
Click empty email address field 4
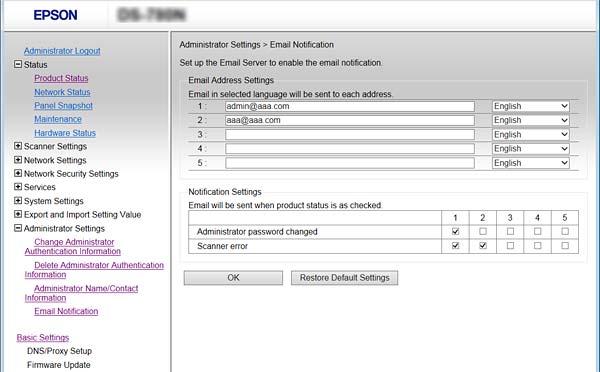(350, 148)
